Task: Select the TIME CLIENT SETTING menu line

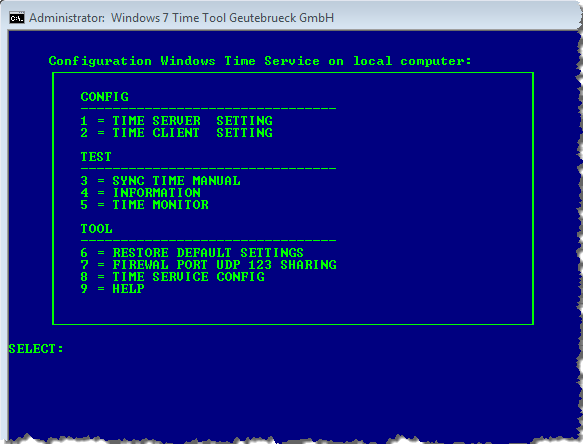Action: [177, 133]
